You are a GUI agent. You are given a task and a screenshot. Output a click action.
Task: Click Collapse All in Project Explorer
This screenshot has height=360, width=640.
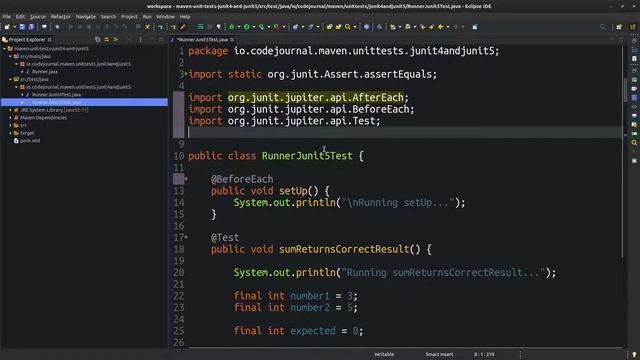98,40
